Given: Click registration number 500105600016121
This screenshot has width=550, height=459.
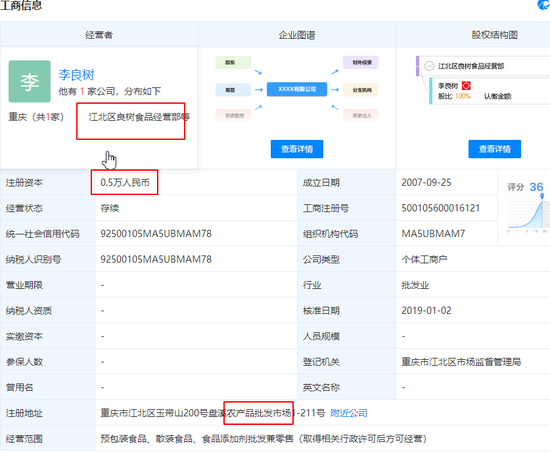Looking at the screenshot, I should click(x=441, y=208).
